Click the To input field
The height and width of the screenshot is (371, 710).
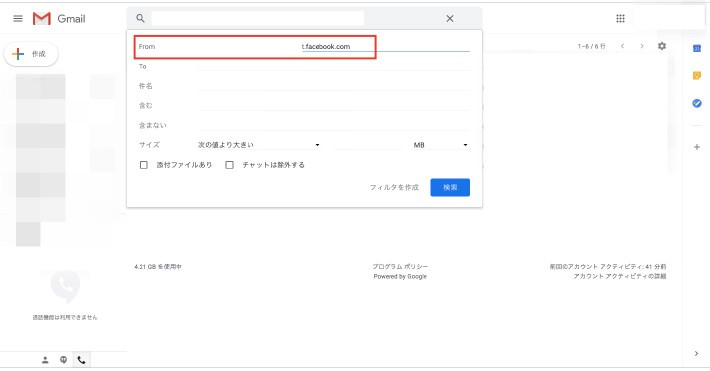coord(334,66)
